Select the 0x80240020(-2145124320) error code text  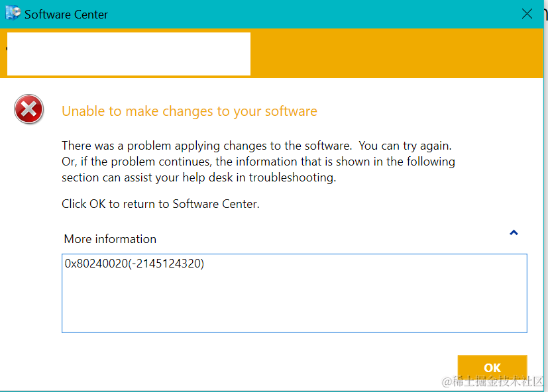pos(135,264)
